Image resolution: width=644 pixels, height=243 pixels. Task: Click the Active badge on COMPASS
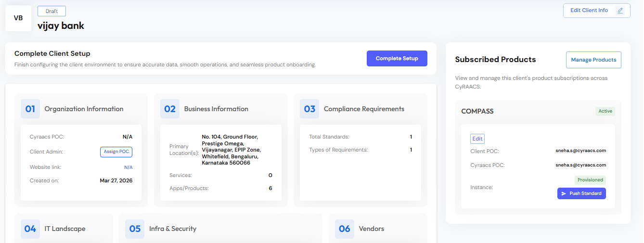tap(605, 111)
